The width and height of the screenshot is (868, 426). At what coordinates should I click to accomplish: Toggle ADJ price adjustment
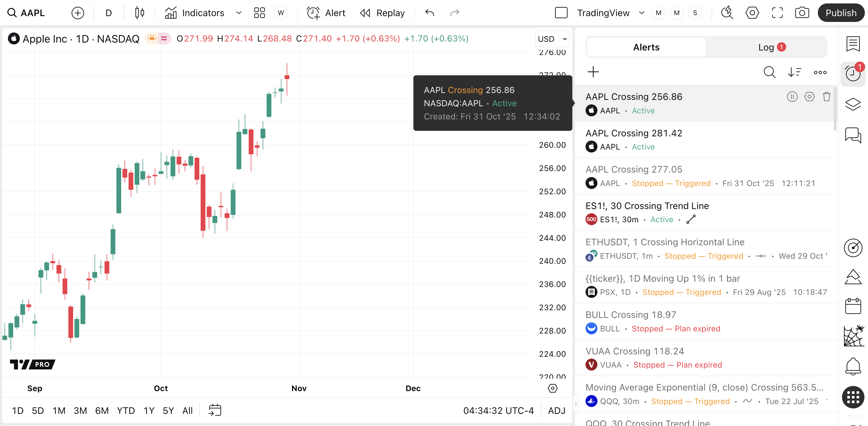tap(556, 410)
